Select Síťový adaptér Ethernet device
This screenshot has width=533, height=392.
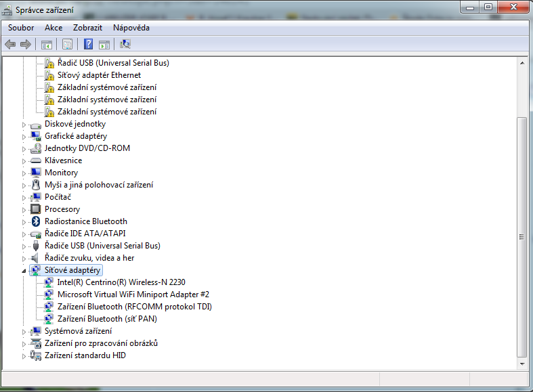tap(99, 75)
